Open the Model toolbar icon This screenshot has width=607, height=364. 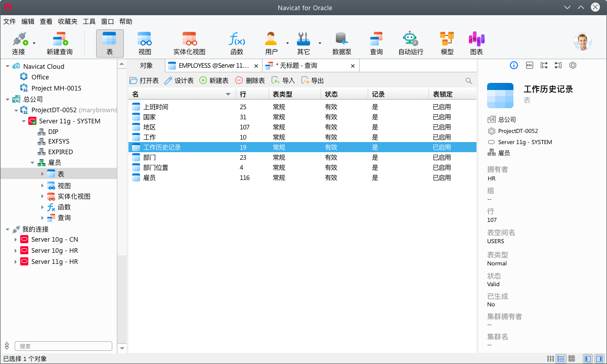point(447,40)
